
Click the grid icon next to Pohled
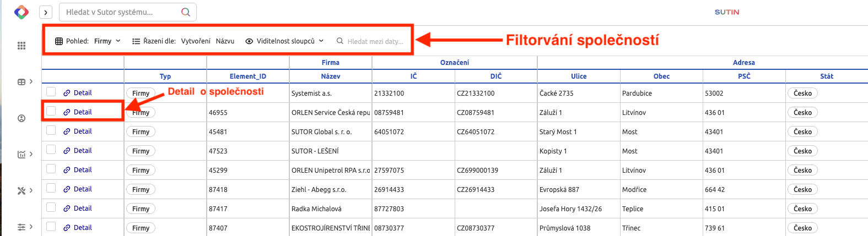tap(59, 41)
